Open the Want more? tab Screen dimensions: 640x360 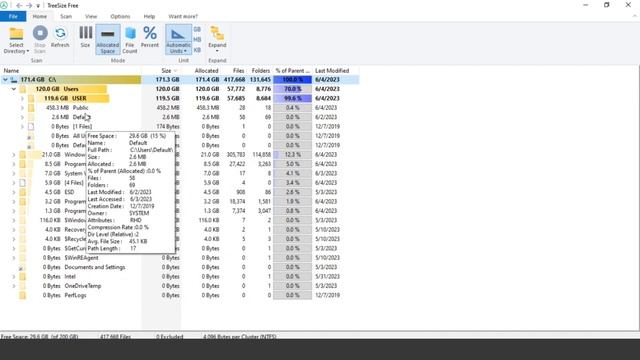183,16
